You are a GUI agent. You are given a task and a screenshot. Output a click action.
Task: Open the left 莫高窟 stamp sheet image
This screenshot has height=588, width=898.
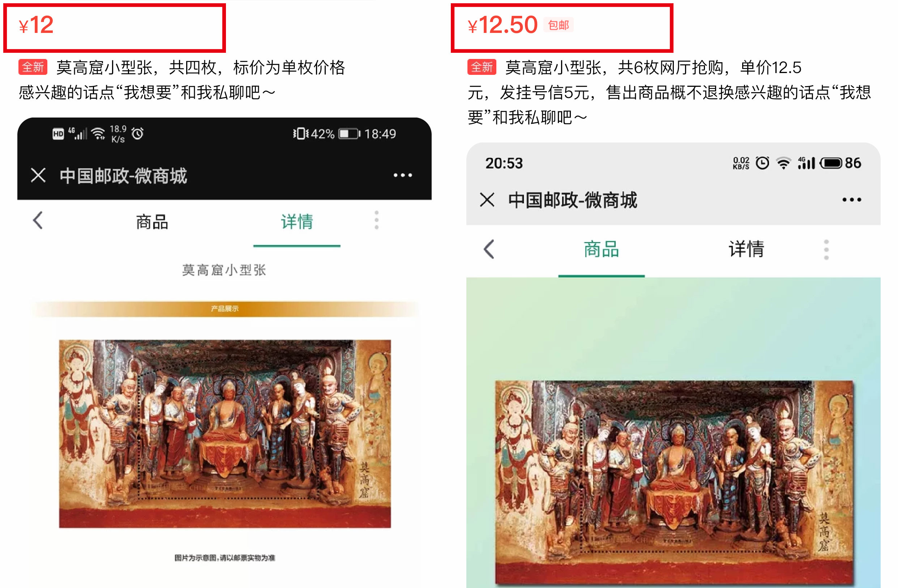(225, 434)
